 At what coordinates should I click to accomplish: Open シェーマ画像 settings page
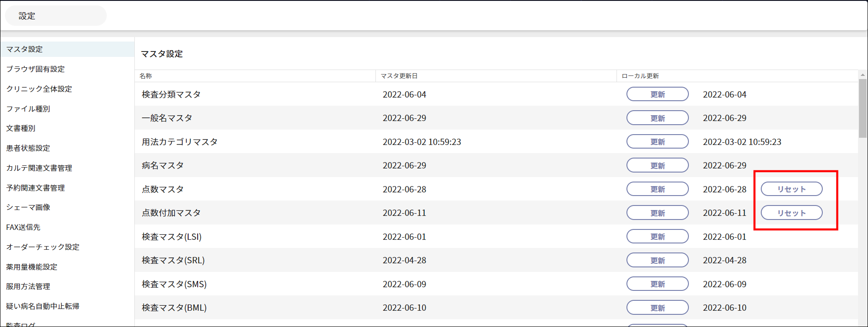coord(28,207)
